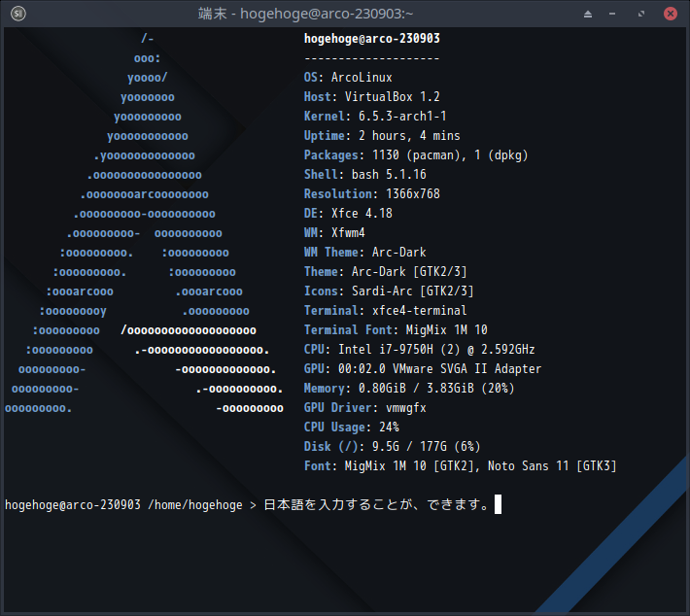Click the 'CPU Usage: 24%' line
This screenshot has width=690, height=616.
(x=352, y=427)
